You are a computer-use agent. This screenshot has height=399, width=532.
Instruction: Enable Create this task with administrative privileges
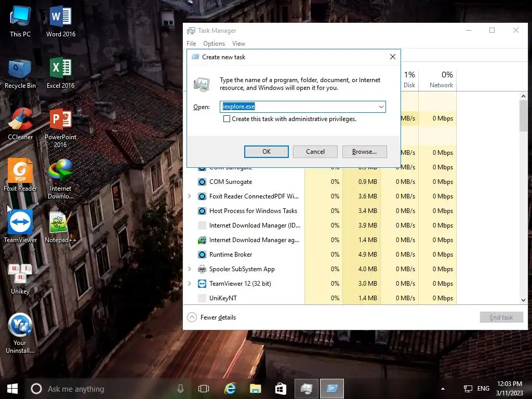click(x=227, y=119)
